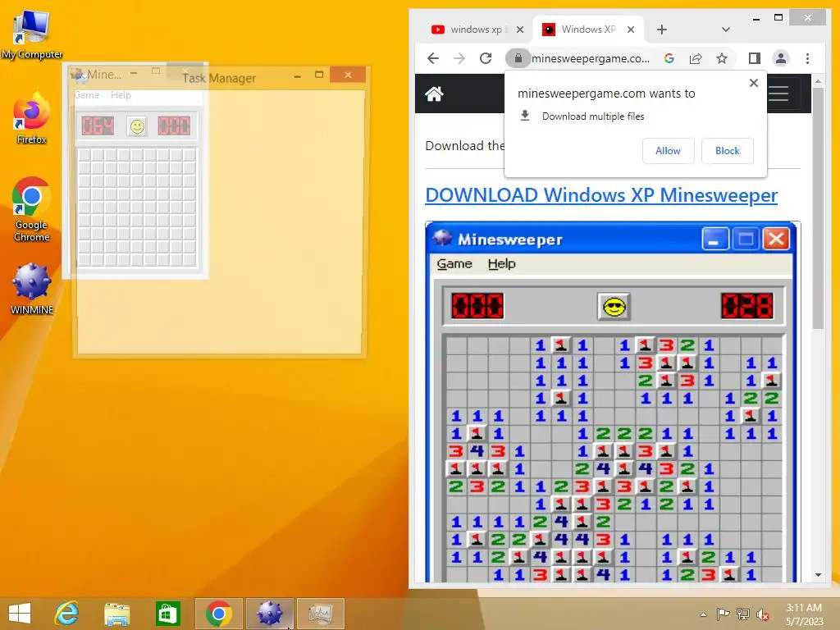The height and width of the screenshot is (630, 840).
Task: Click muted volume tray icon
Action: coord(762,614)
